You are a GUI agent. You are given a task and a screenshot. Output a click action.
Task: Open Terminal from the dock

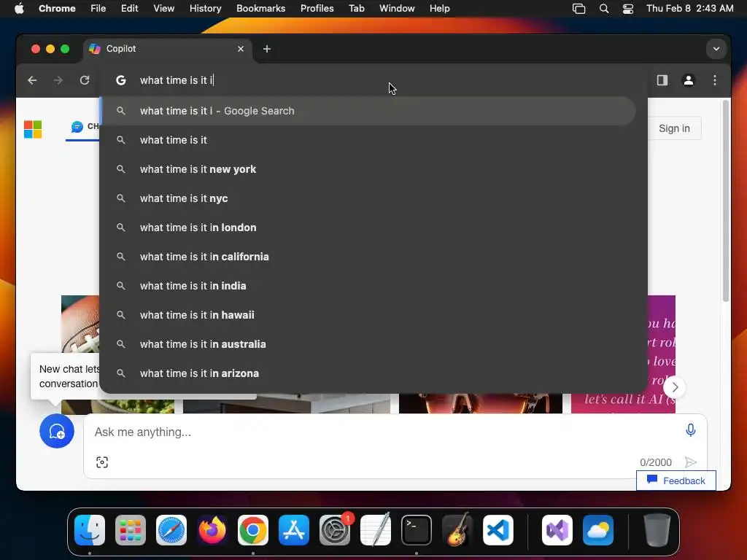(x=417, y=530)
